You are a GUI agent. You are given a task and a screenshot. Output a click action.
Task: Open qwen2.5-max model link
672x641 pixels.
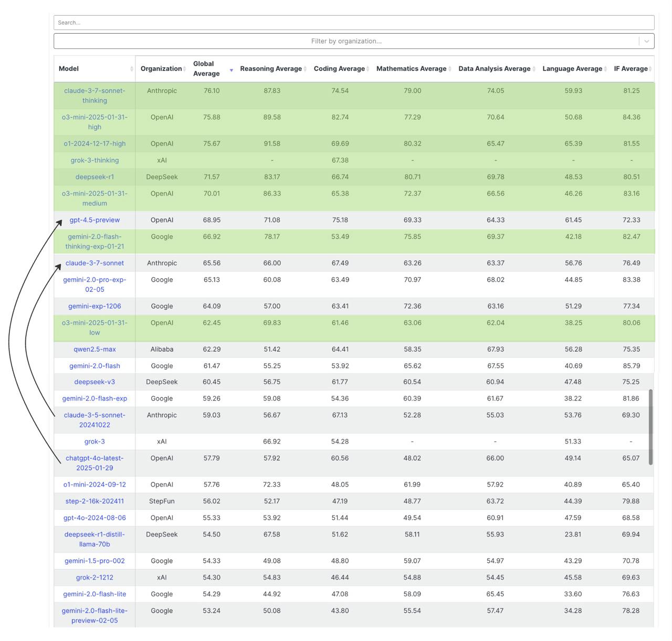[x=94, y=349]
